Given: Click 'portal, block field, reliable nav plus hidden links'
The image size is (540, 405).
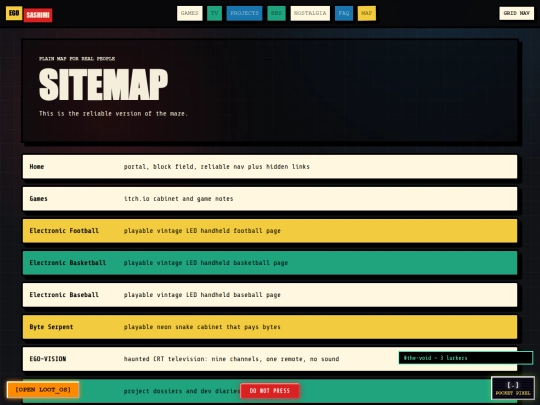Looking at the screenshot, I should (x=217, y=167).
